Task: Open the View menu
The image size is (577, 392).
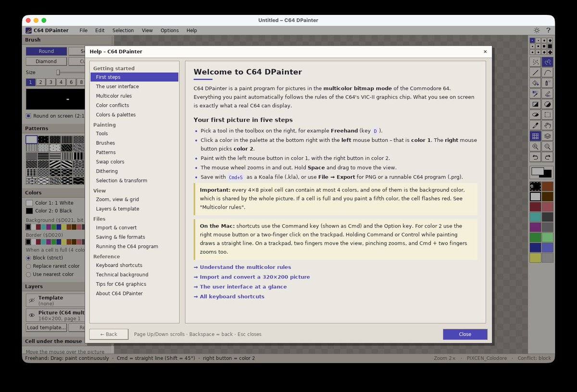Action: 147,30
